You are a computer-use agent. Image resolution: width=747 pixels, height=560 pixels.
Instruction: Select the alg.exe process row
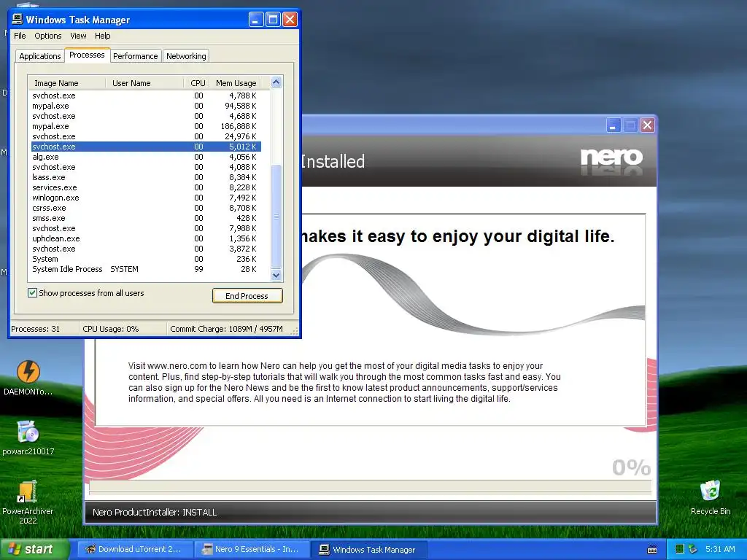pyautogui.click(x=146, y=157)
